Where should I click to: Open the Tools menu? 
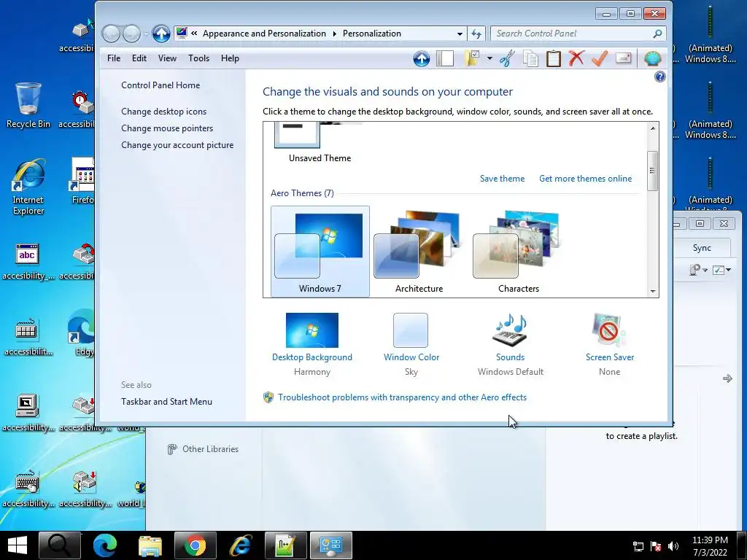click(198, 58)
